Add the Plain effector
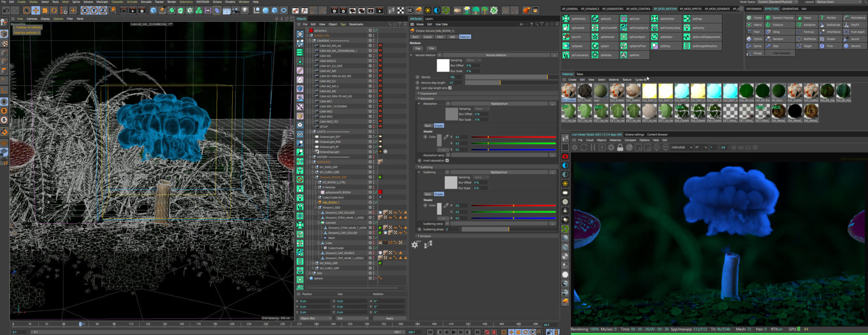 (x=754, y=32)
